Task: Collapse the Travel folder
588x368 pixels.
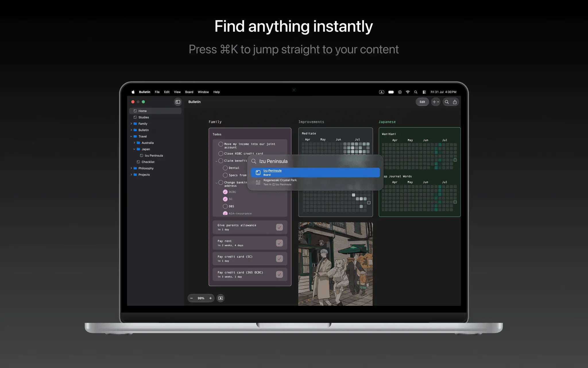Action: (131, 136)
